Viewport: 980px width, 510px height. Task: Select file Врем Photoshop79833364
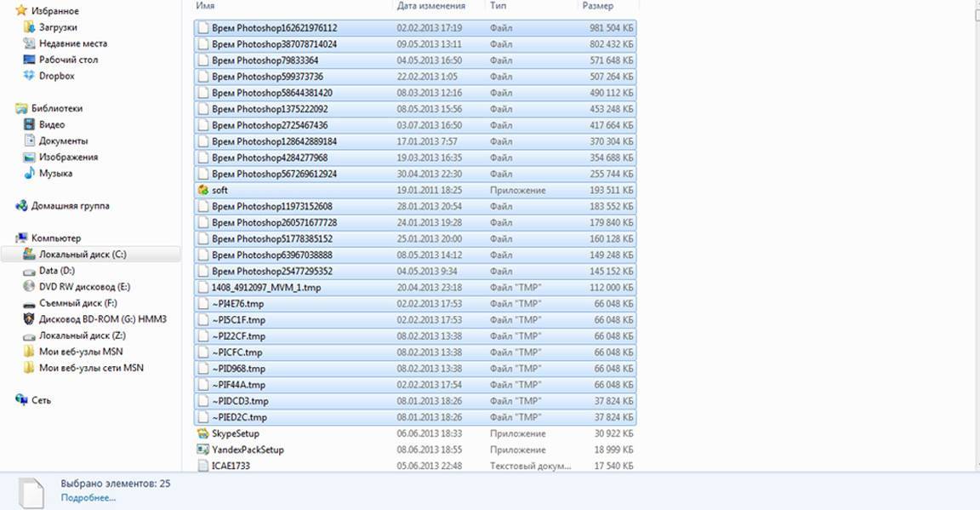point(415,60)
